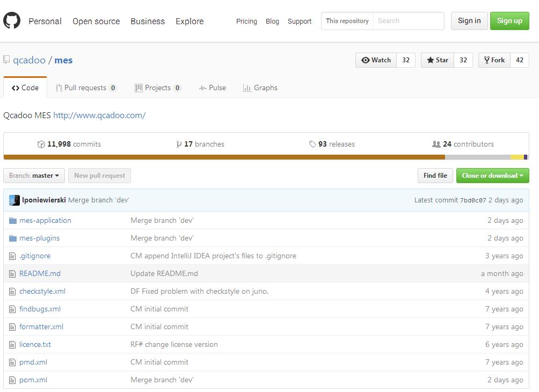Click commit message 'RF# change license version'
539x392 pixels.
(x=174, y=345)
